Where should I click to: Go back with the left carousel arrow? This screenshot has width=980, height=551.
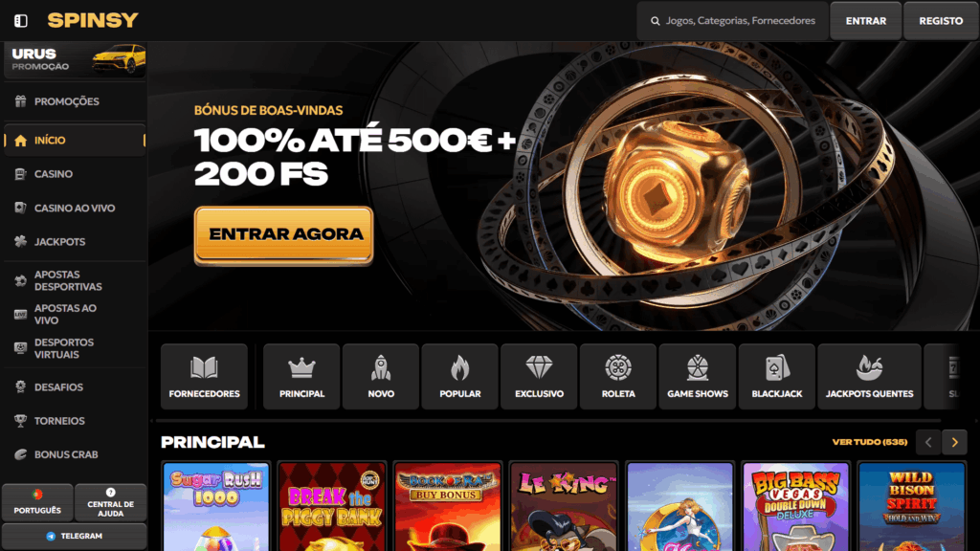tap(928, 442)
